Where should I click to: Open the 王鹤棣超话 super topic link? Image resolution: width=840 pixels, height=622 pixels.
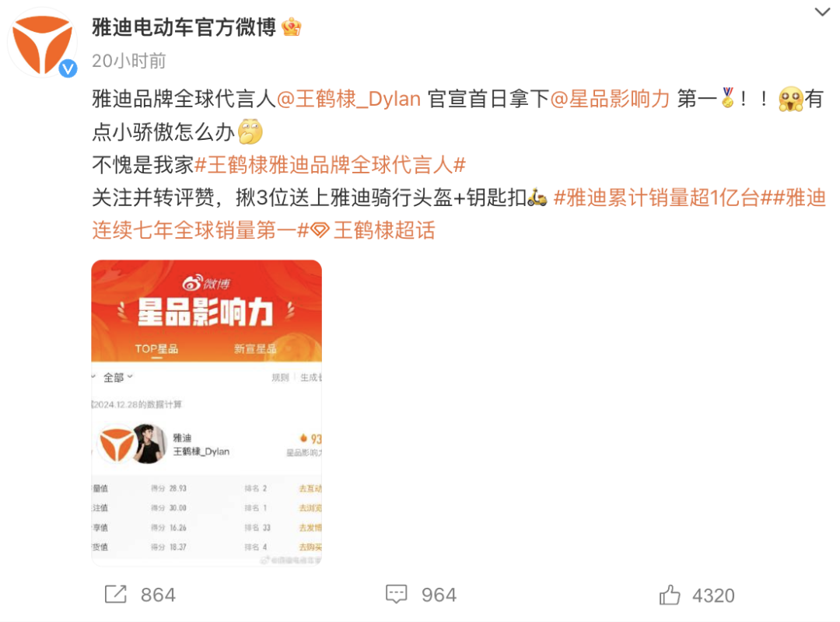pyautogui.click(x=384, y=230)
